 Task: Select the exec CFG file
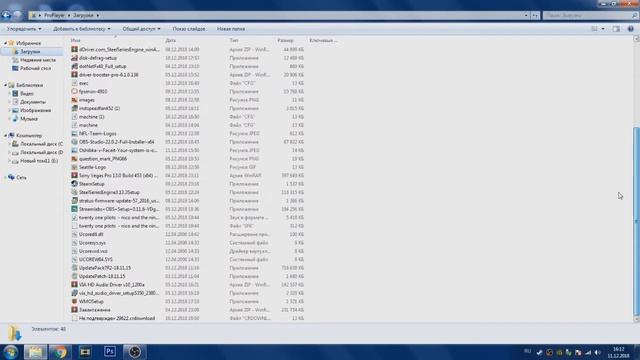(x=83, y=83)
